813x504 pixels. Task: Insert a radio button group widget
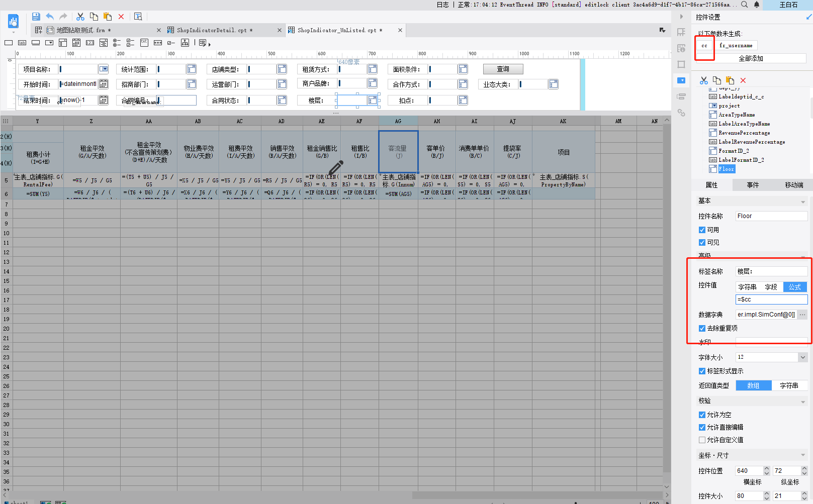tap(117, 43)
